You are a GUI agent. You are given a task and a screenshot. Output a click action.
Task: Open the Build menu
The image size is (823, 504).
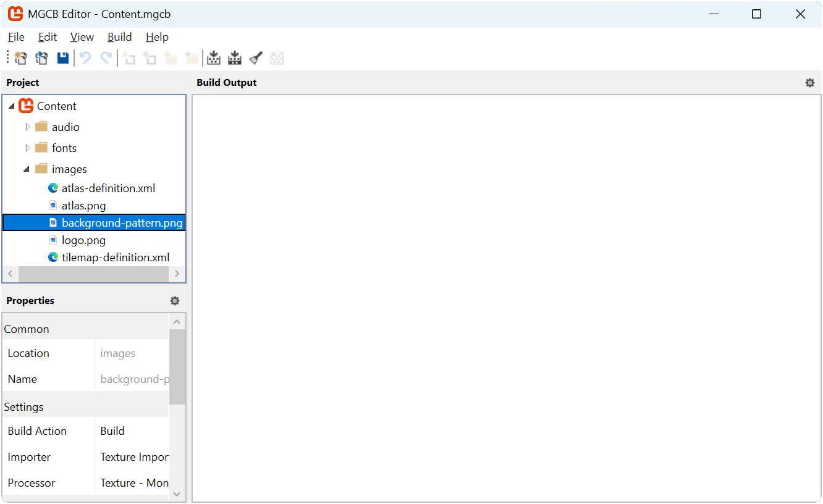point(119,37)
